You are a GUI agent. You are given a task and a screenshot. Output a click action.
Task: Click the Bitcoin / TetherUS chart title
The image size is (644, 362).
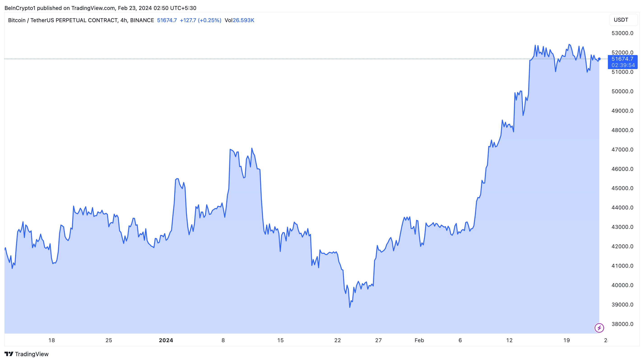[x=81, y=20]
